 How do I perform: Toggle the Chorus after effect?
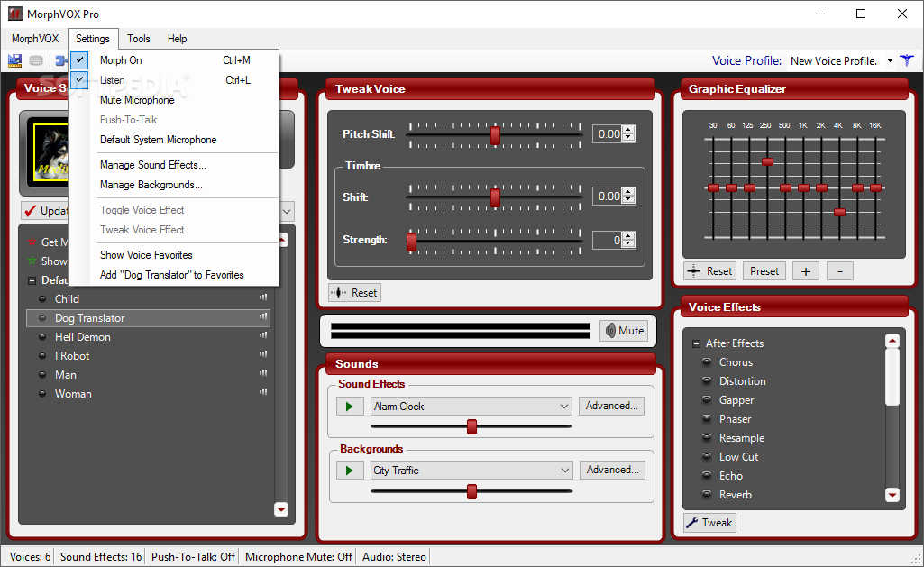707,361
